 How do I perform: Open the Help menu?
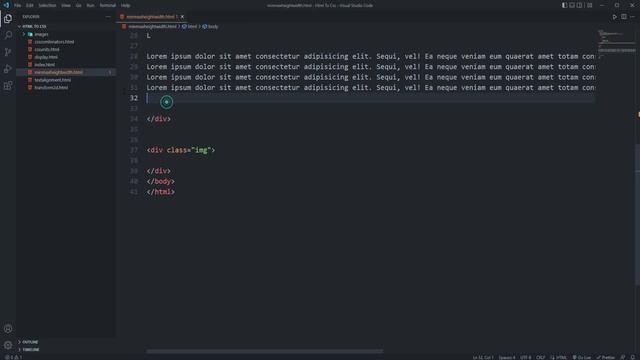pyautogui.click(x=125, y=5)
